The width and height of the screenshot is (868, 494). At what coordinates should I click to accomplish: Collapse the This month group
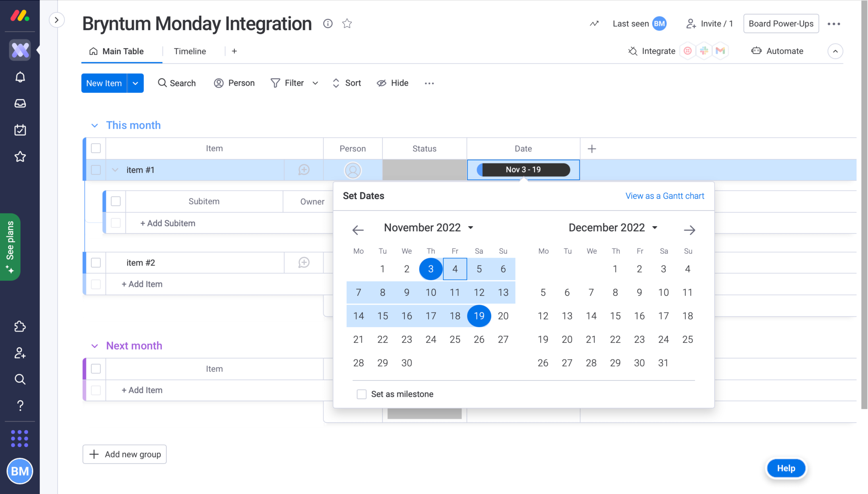[x=95, y=125]
